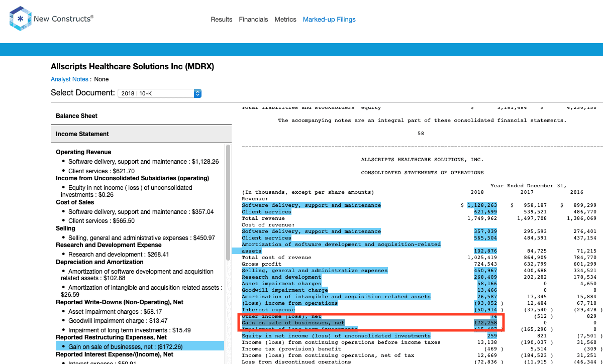Click Gross profit 724,543 value
This screenshot has width=603, height=364.
coord(485,264)
